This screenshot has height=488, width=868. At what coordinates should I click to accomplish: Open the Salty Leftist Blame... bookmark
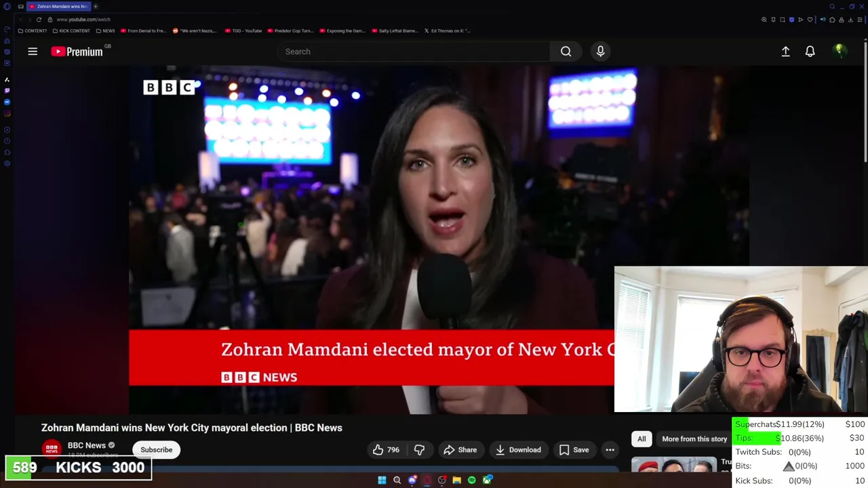pos(395,30)
